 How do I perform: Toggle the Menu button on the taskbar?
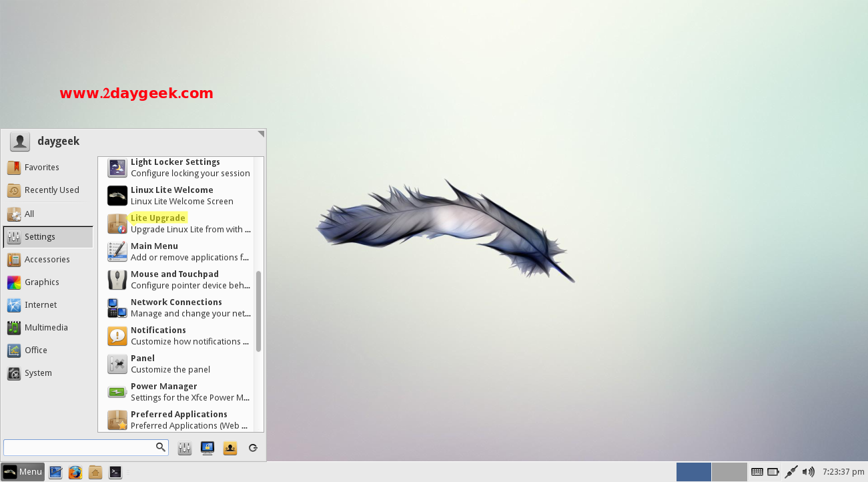(23, 472)
